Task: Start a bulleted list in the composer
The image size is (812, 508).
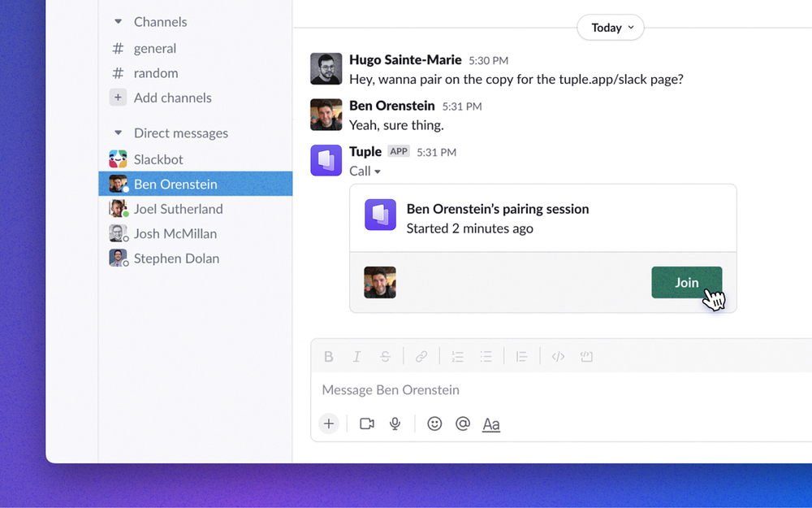Action: pos(486,357)
